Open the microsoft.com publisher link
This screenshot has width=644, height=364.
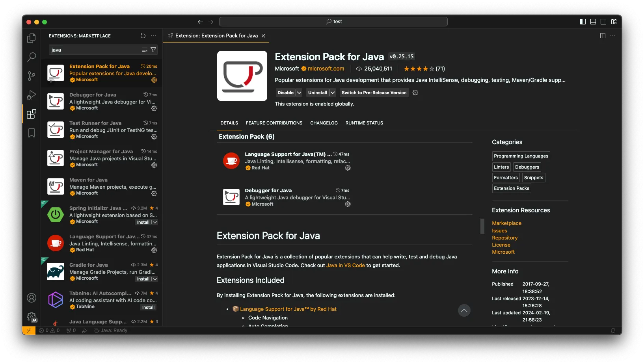(x=326, y=69)
